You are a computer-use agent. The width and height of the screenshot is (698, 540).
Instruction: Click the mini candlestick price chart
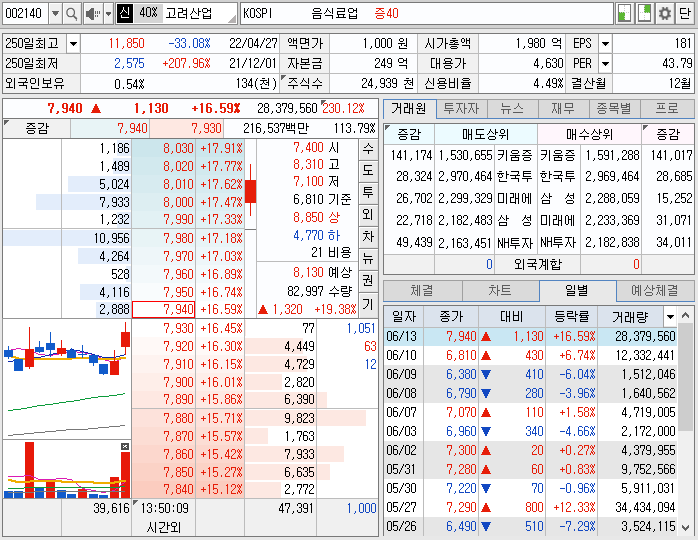(x=67, y=379)
